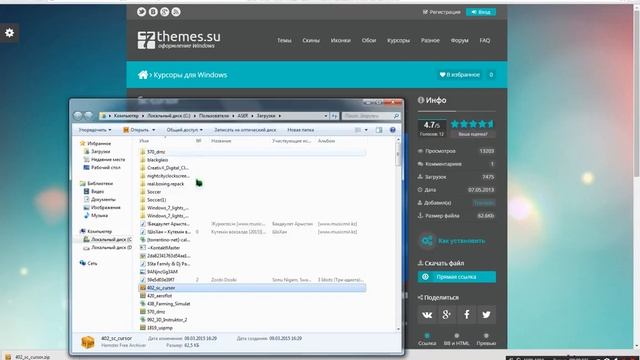The image size is (640, 360).
Task: Open the address bar history dropdown
Action: (326, 116)
